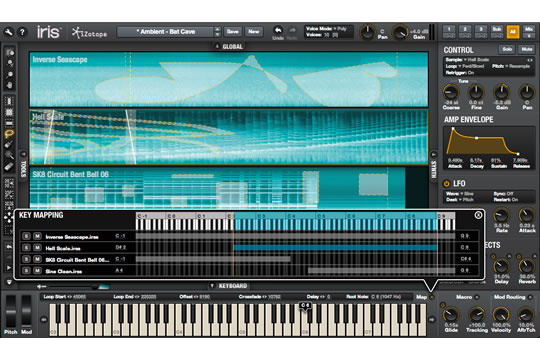540x360 pixels.
Task: Solo Sine Clean.ires in key mapping
Action: click(x=26, y=271)
